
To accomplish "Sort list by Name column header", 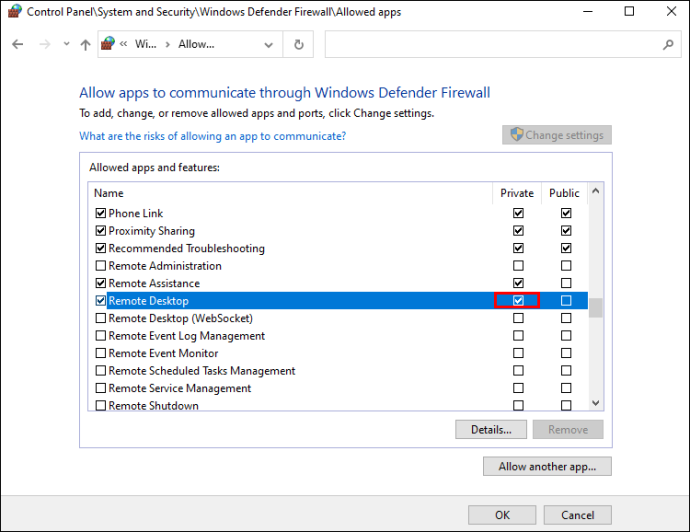I will tap(109, 193).
